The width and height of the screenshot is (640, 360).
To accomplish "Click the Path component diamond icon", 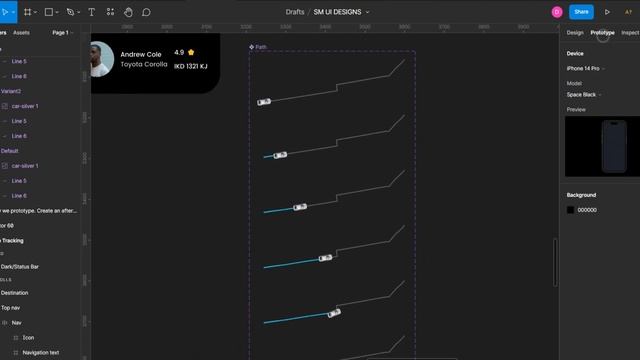I will click(251, 47).
